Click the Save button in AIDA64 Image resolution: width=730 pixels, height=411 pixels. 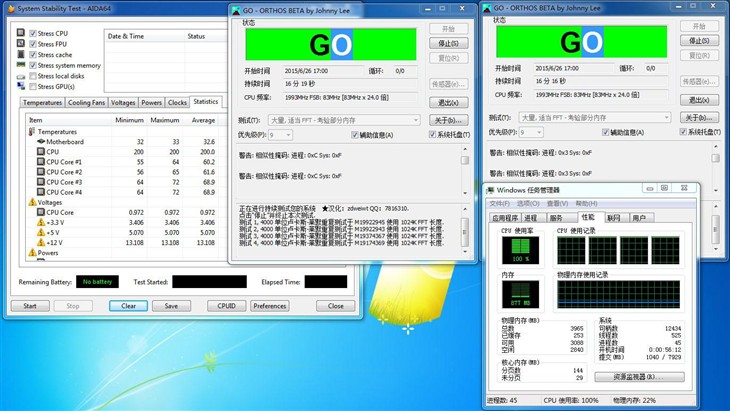171,306
